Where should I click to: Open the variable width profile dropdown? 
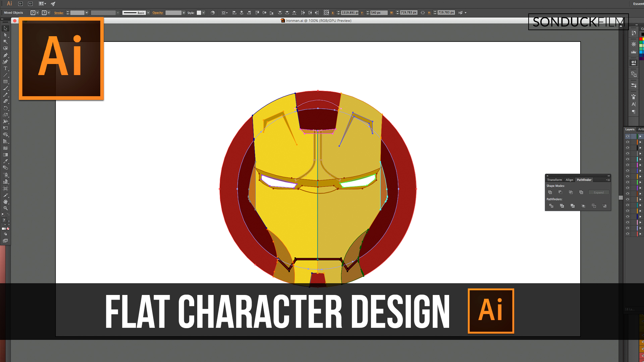pyautogui.click(x=118, y=13)
